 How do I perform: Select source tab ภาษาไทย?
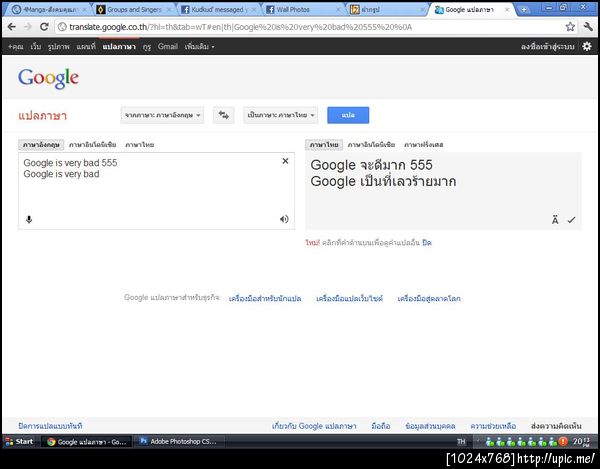tap(140, 145)
